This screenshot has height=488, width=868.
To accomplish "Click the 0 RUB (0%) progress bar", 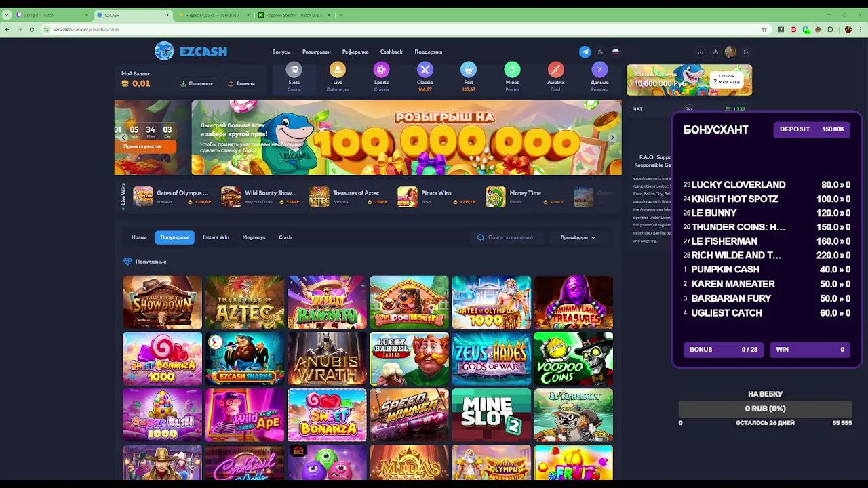I will [x=765, y=409].
